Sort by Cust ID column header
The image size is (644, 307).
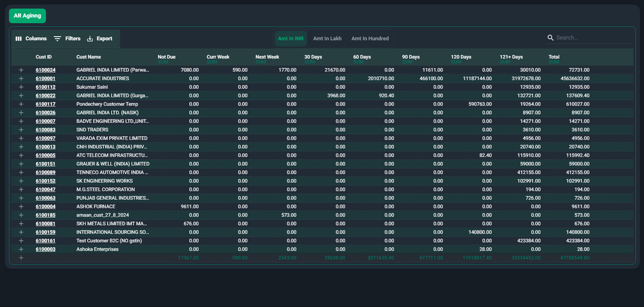(x=44, y=57)
